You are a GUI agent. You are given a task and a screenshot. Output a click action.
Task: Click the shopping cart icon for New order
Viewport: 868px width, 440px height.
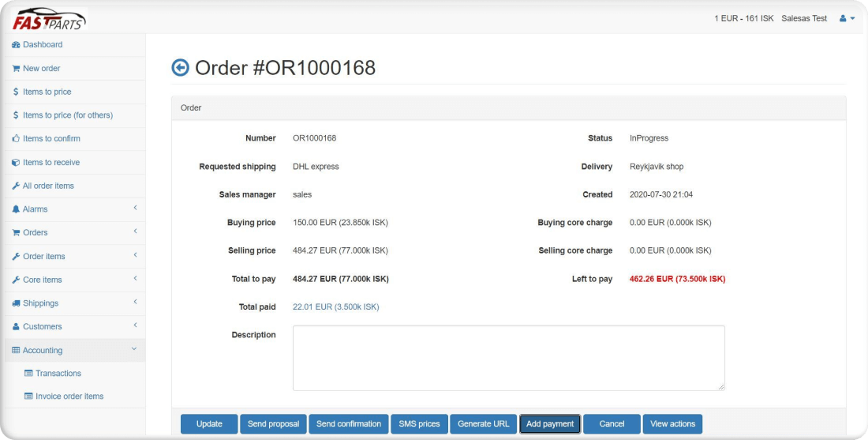16,69
